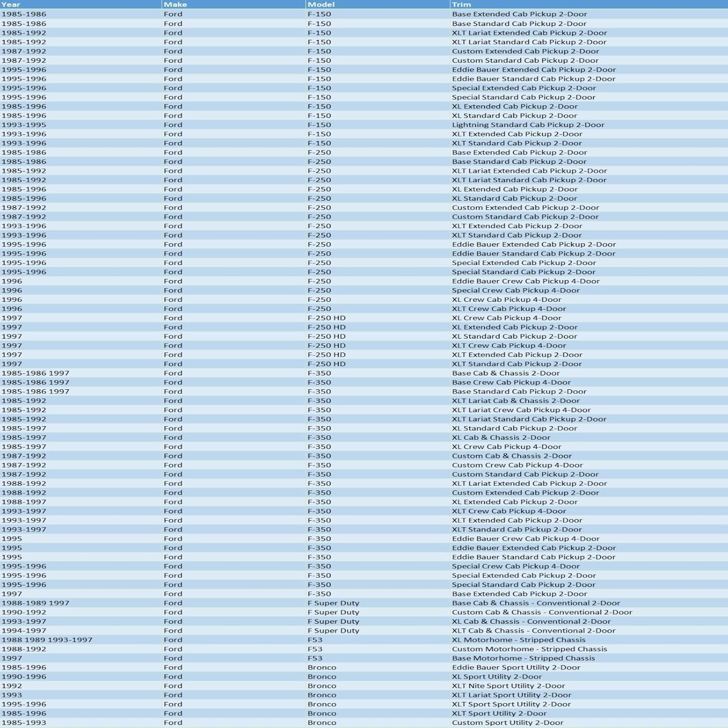728x728 pixels.
Task: Select the year cell '1988-1989 1997'
Action: point(35,603)
